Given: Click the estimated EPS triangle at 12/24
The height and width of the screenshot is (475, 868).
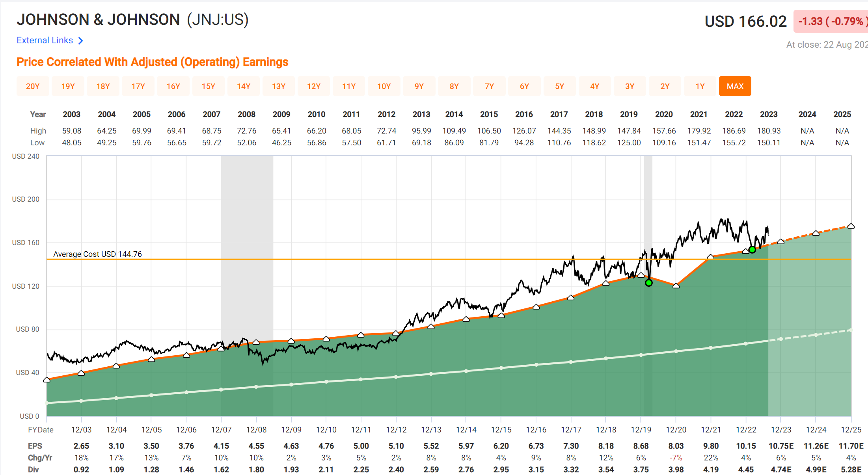Looking at the screenshot, I should (x=816, y=233).
